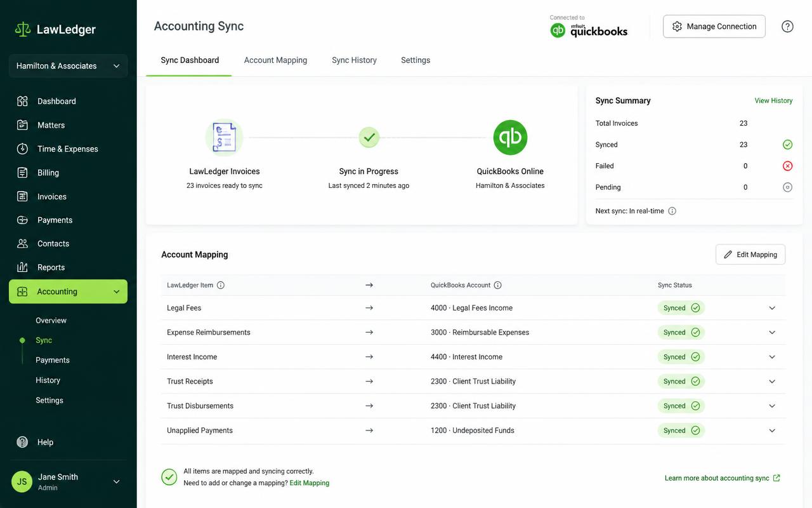Expand the Legal Fees mapping row
Screen dimensions: 812x508
(x=772, y=308)
